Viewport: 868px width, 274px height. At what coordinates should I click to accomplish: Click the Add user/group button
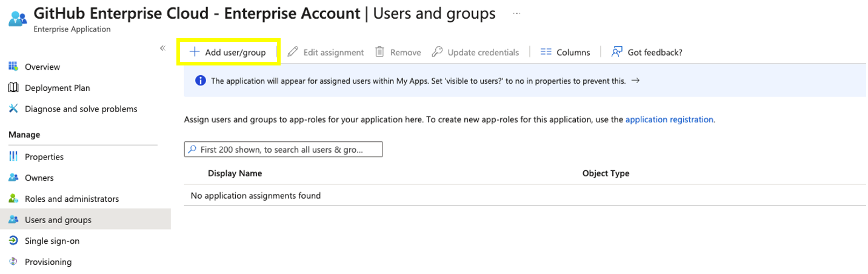[228, 52]
